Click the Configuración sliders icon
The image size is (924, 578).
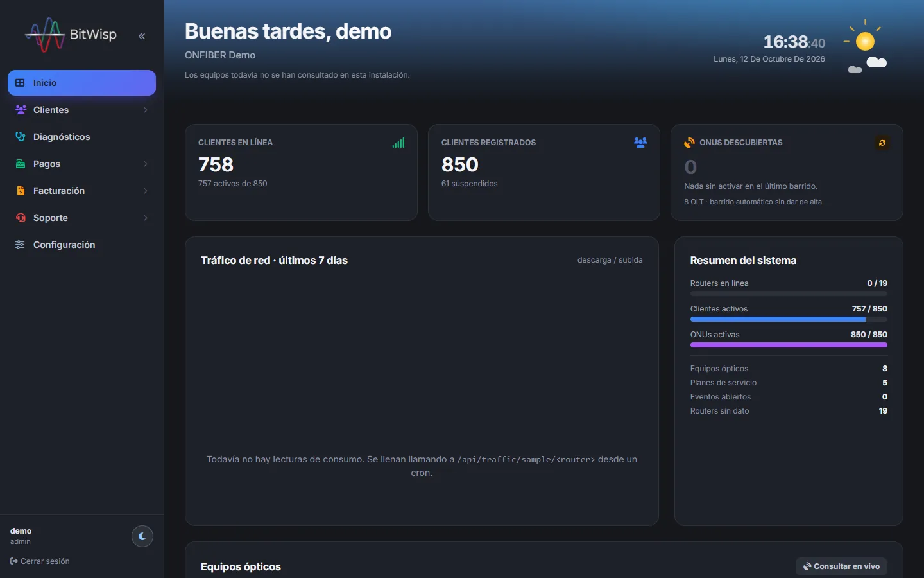[20, 245]
